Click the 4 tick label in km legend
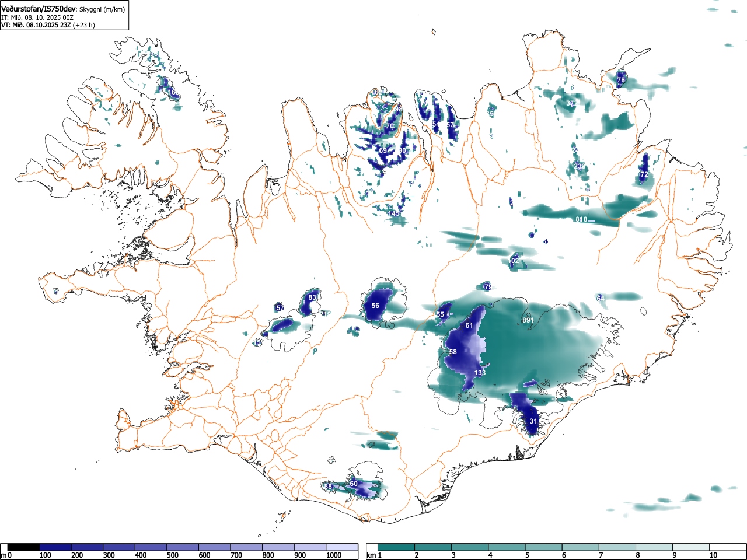 [x=490, y=555]
